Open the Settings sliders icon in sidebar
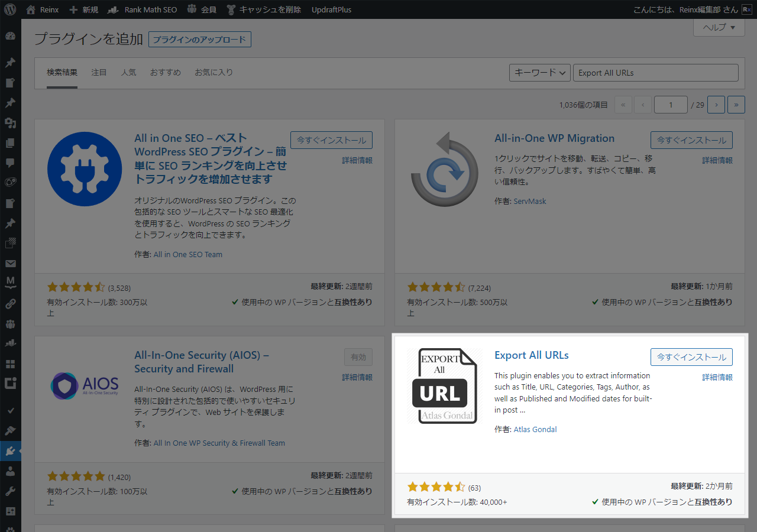Viewport: 757px width, 532px height. tap(10, 511)
